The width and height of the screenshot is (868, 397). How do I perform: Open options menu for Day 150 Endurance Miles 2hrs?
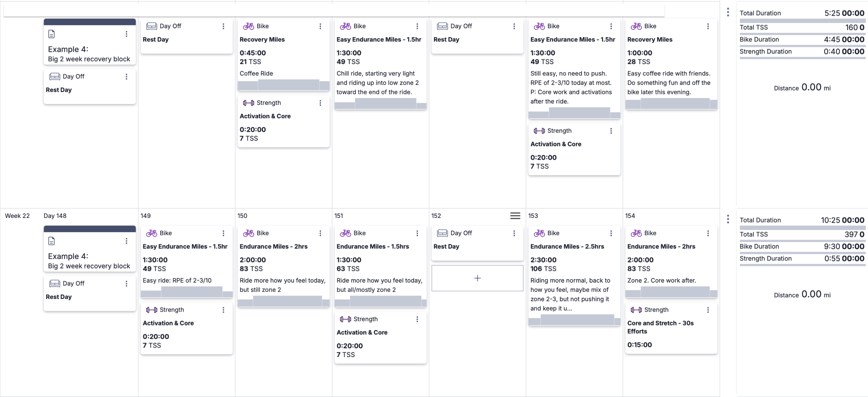(320, 233)
